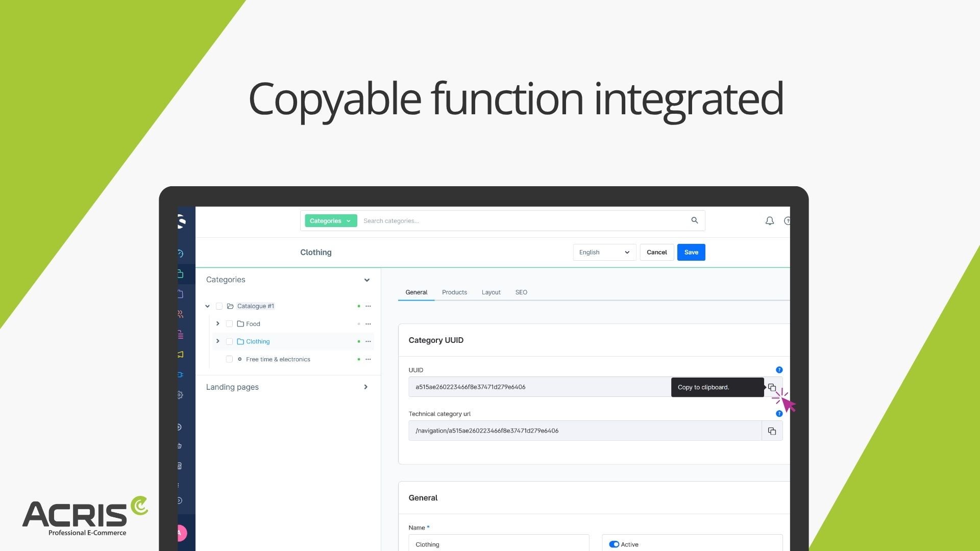Open Extensions plug in the sidebar
The width and height of the screenshot is (980, 551).
pyautogui.click(x=181, y=375)
